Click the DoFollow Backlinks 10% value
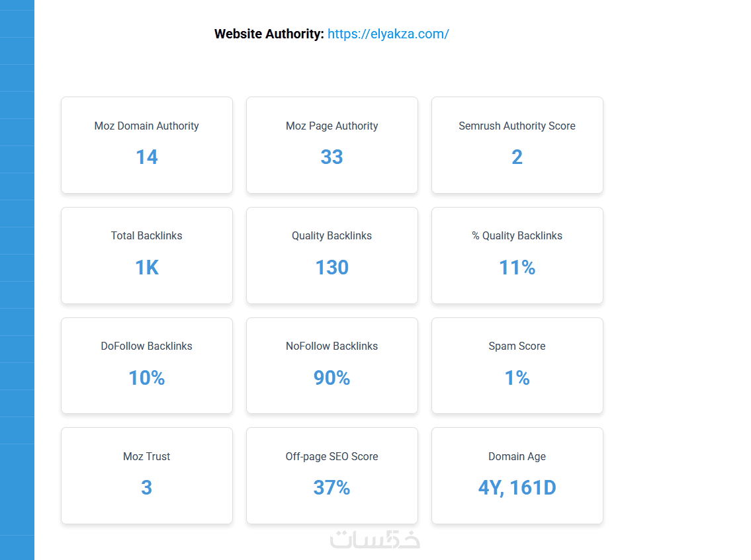The height and width of the screenshot is (560, 751). tap(147, 378)
